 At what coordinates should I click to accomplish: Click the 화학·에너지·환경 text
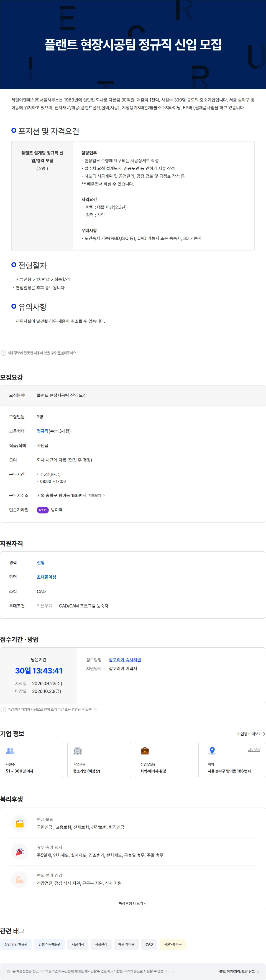coord(153,771)
